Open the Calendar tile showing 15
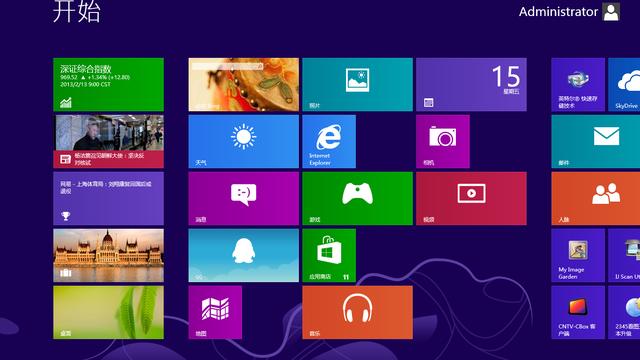The width and height of the screenshot is (640, 360). [x=471, y=84]
